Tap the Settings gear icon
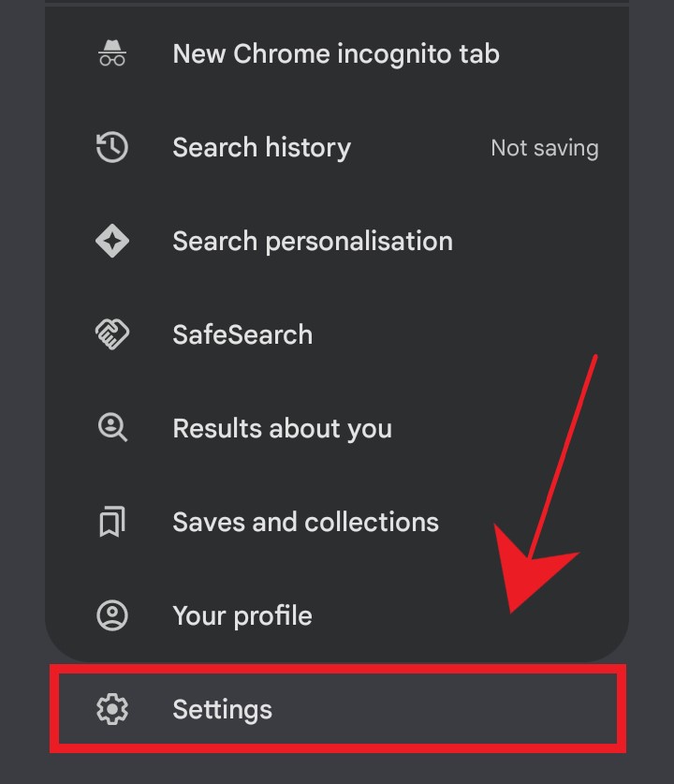Screen dimensions: 674x784 [112, 709]
